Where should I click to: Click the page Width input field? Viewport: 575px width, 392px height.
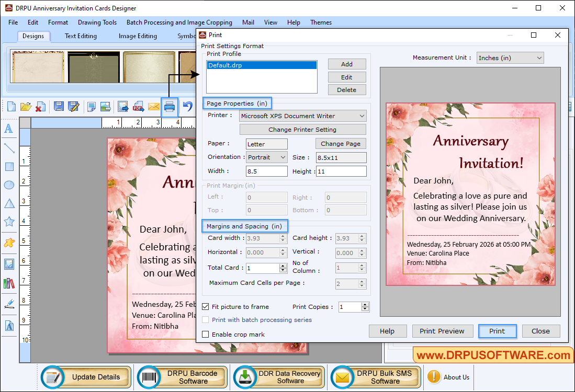[266, 171]
